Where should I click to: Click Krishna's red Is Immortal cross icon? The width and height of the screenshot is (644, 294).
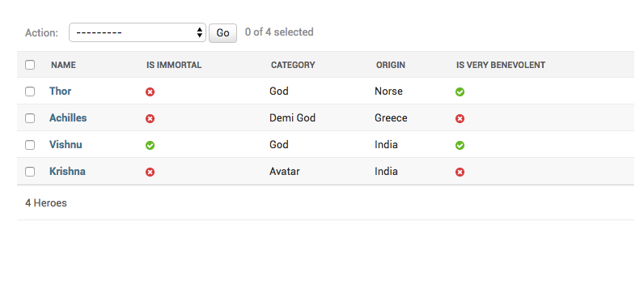coord(150,172)
